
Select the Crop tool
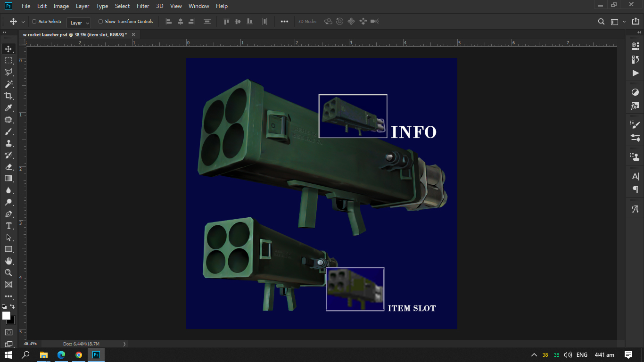click(x=8, y=96)
